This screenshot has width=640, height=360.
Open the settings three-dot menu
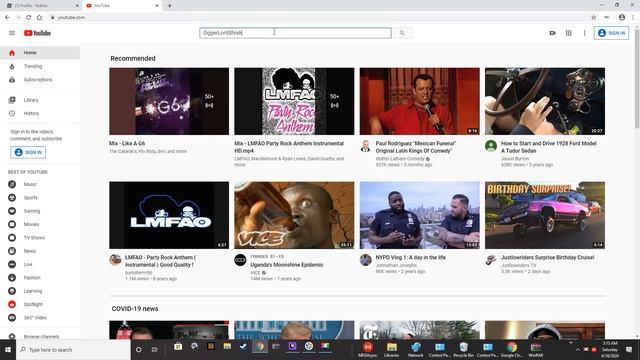click(584, 33)
